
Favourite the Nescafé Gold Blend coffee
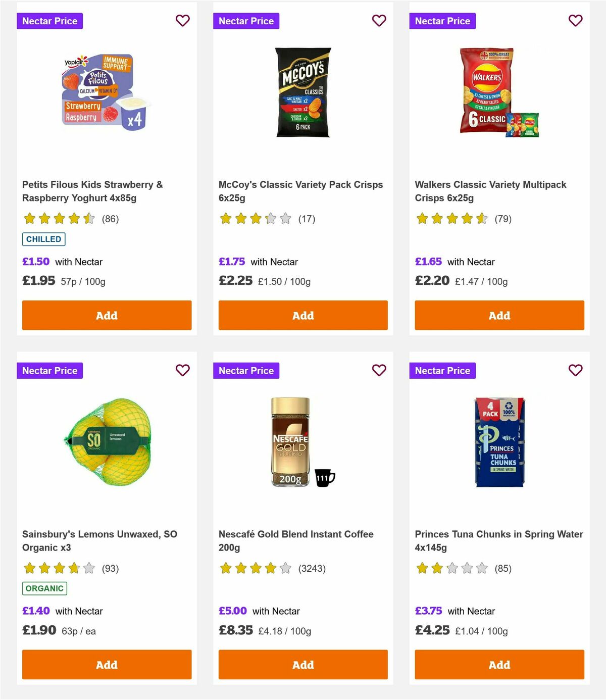coord(379,370)
